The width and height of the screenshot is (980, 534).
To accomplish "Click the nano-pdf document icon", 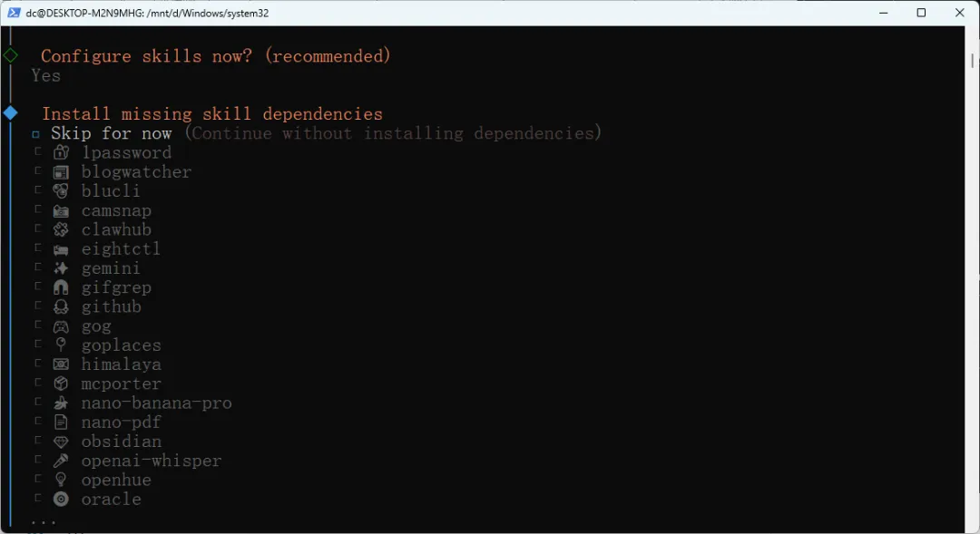I will tap(61, 422).
